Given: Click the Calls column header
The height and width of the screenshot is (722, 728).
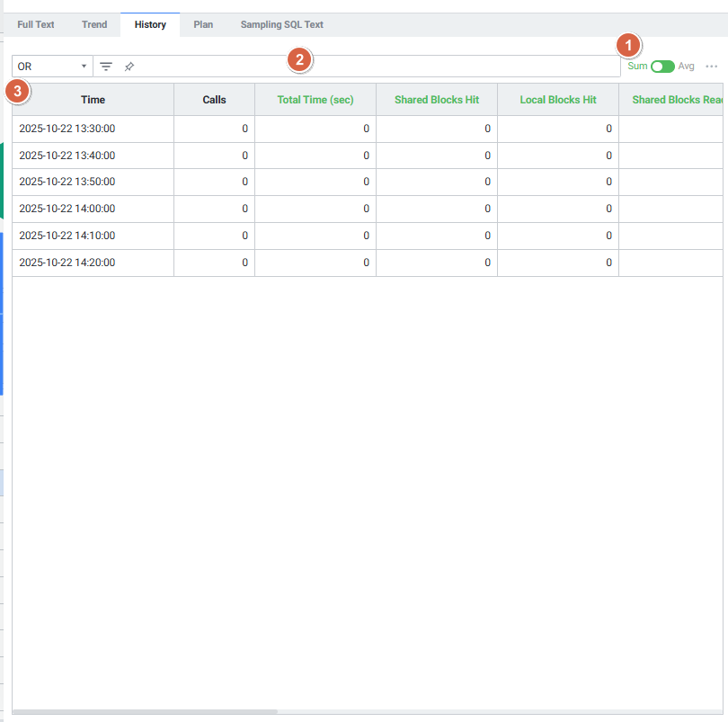Looking at the screenshot, I should coord(214,100).
